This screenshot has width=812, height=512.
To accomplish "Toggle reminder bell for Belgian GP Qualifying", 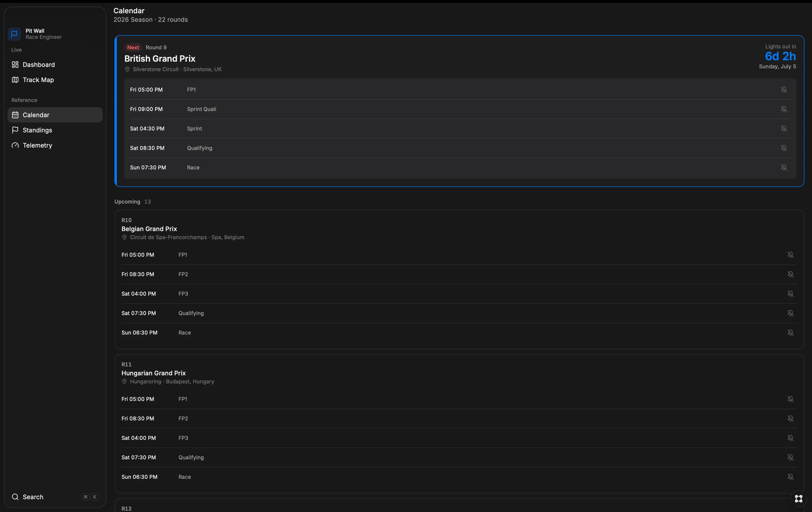I will [x=790, y=313].
